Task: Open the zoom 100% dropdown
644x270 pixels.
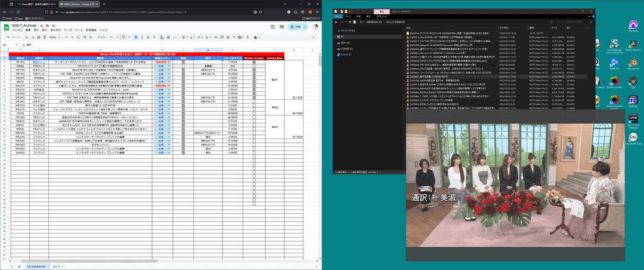Action: click(x=54, y=37)
